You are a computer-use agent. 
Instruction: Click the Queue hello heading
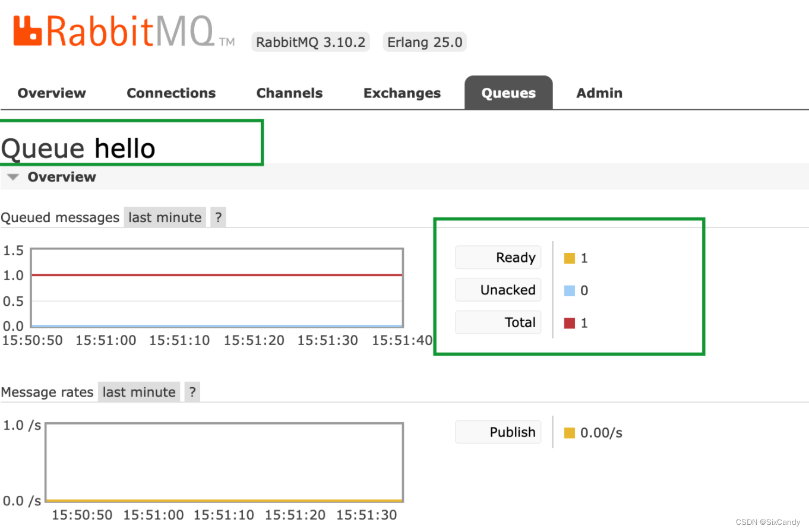click(78, 148)
